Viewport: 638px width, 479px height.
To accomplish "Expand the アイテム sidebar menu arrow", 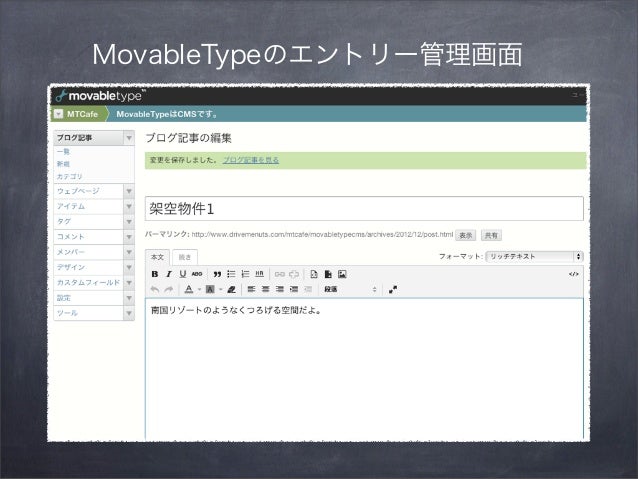I will click(129, 206).
